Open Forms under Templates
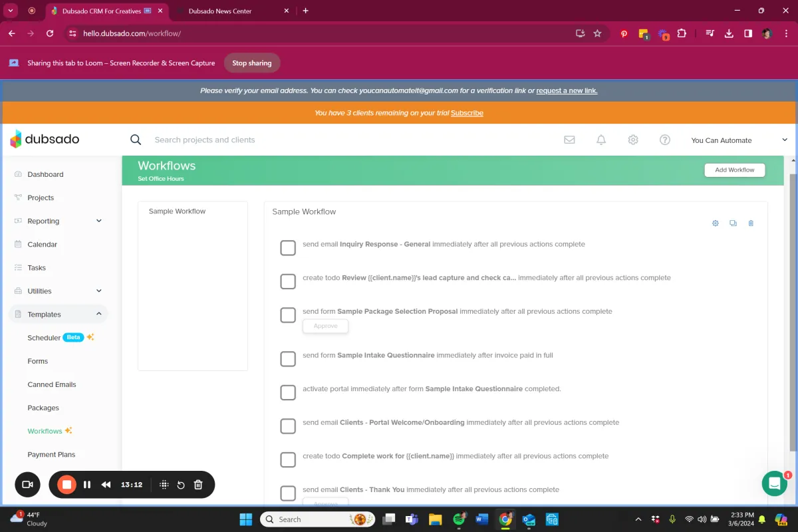 point(38,361)
